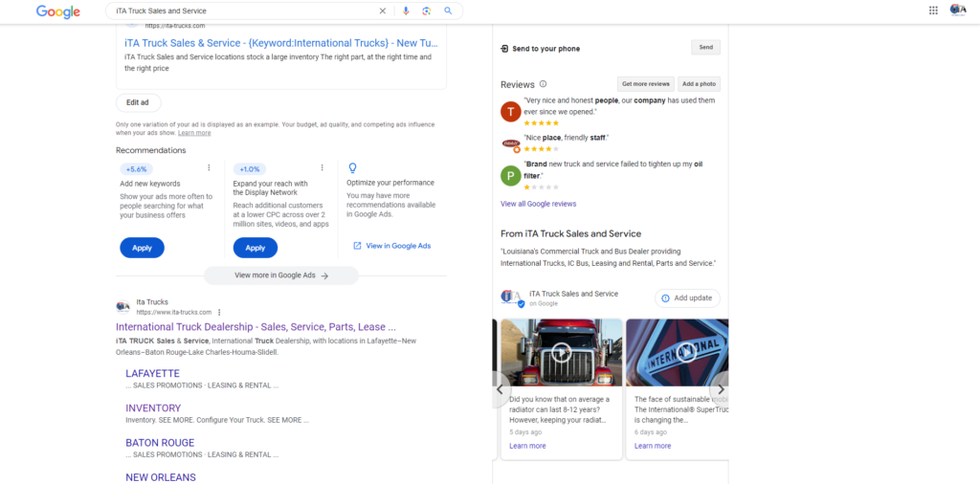This screenshot has width=980, height=484.
Task: Start voice search with microphone icon
Action: [406, 11]
